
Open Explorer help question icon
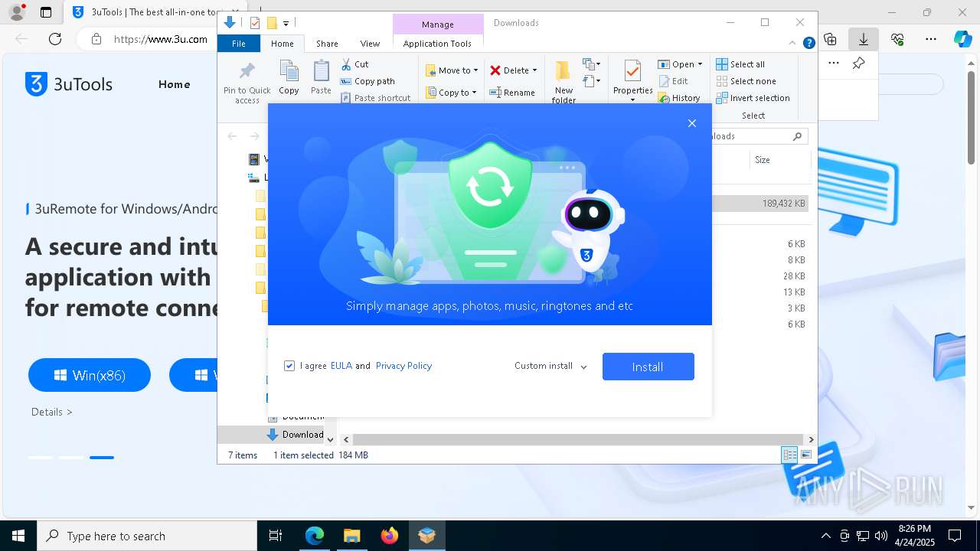(x=808, y=44)
